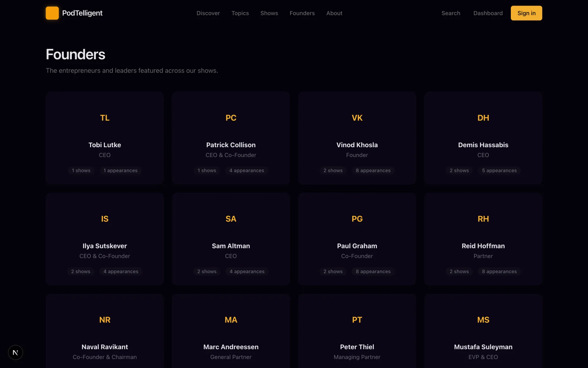Click "Partner" under Reid Hoffman
The height and width of the screenshot is (368, 588).
pos(483,256)
